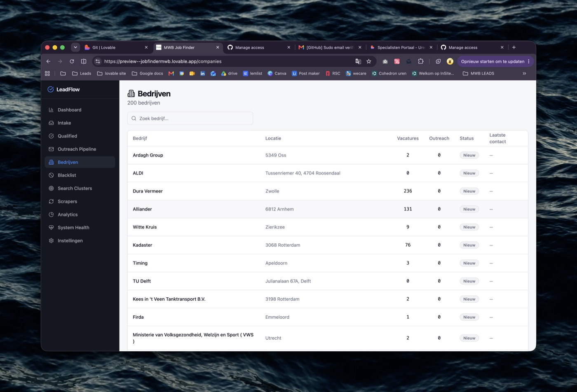Viewport: 577px width, 392px height.
Task: Open the Blacklist page
Action: (x=80, y=175)
